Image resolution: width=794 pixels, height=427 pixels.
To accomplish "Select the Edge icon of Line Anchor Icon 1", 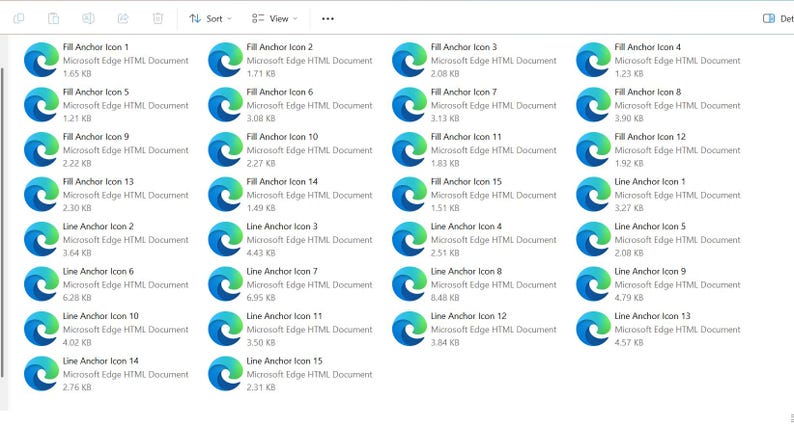I will 593,195.
